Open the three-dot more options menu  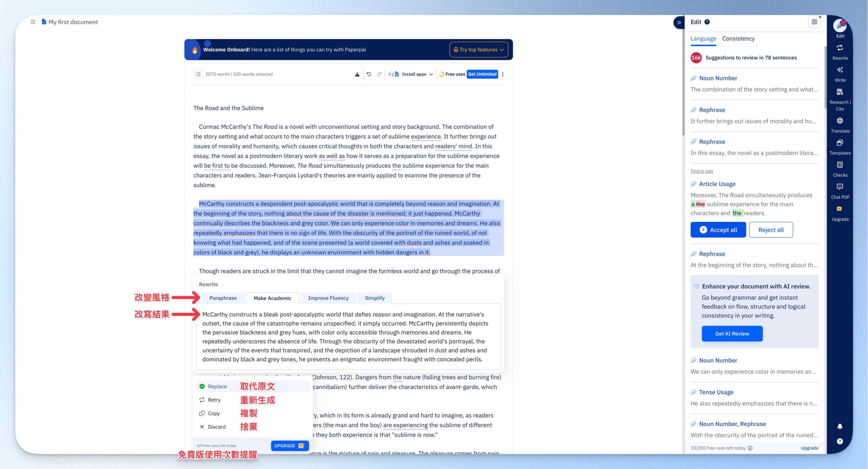502,74
